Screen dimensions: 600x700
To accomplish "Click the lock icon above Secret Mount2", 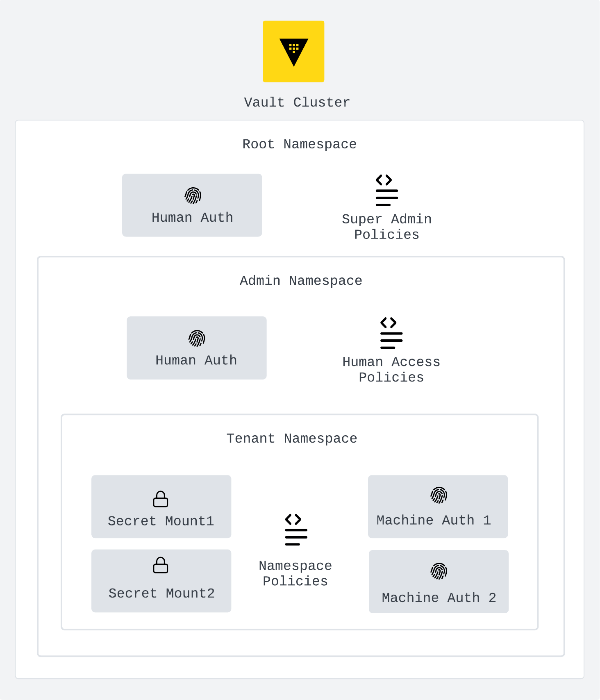I will [161, 565].
